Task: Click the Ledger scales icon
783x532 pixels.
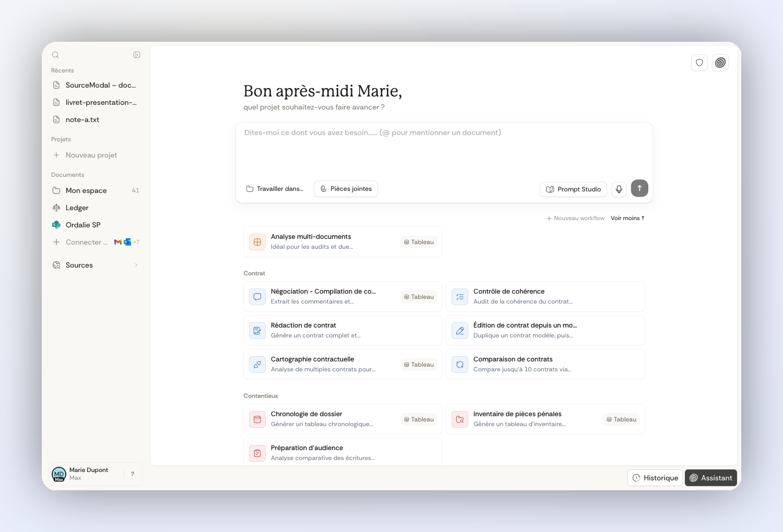Action: 56,208
